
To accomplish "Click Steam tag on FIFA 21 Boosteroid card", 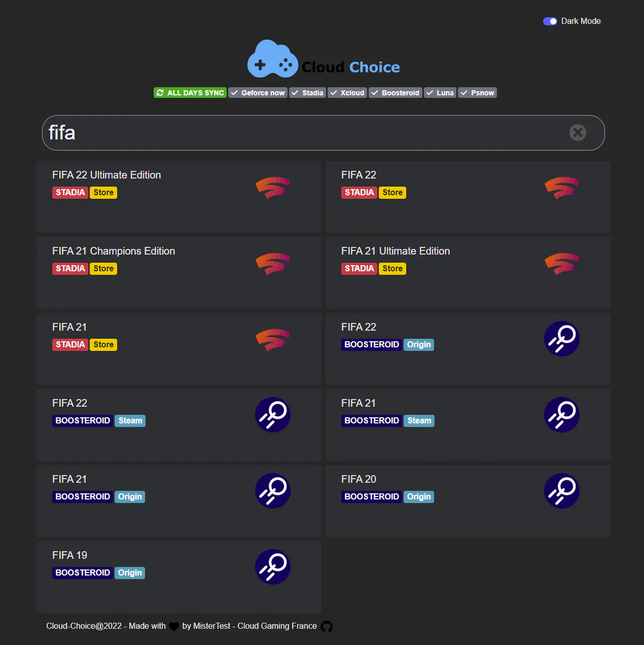I will (x=419, y=421).
